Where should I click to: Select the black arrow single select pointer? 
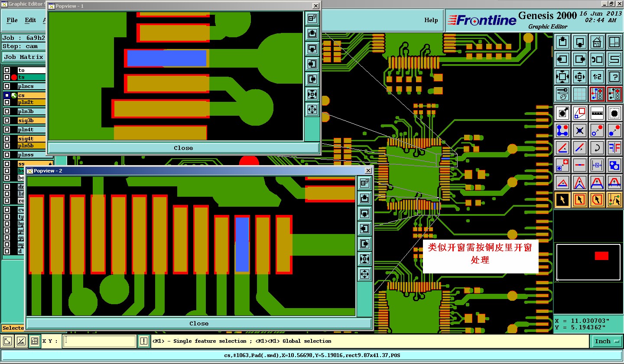pos(562,200)
